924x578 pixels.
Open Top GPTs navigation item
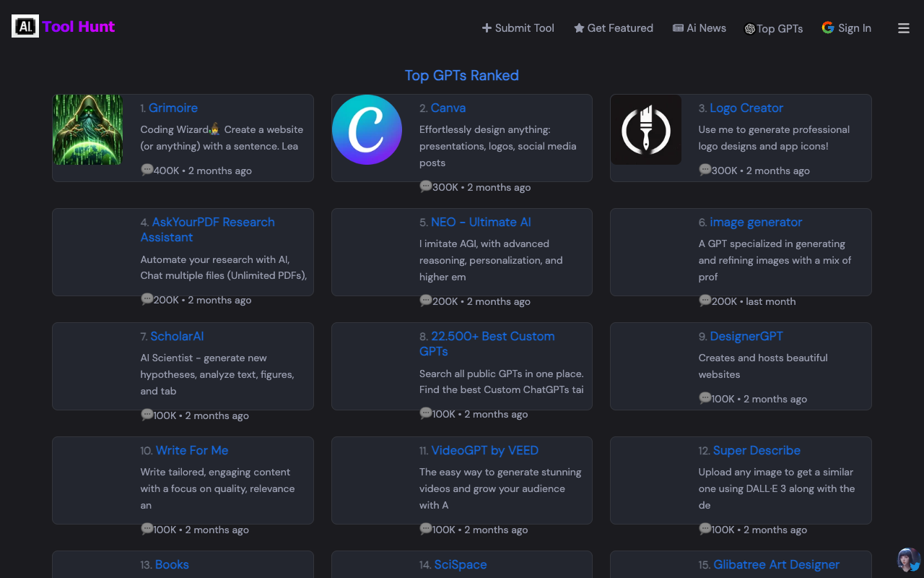(x=774, y=29)
